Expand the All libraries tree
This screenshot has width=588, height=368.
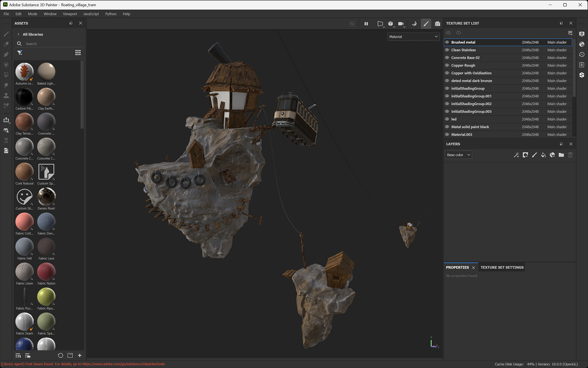pyautogui.click(x=18, y=34)
